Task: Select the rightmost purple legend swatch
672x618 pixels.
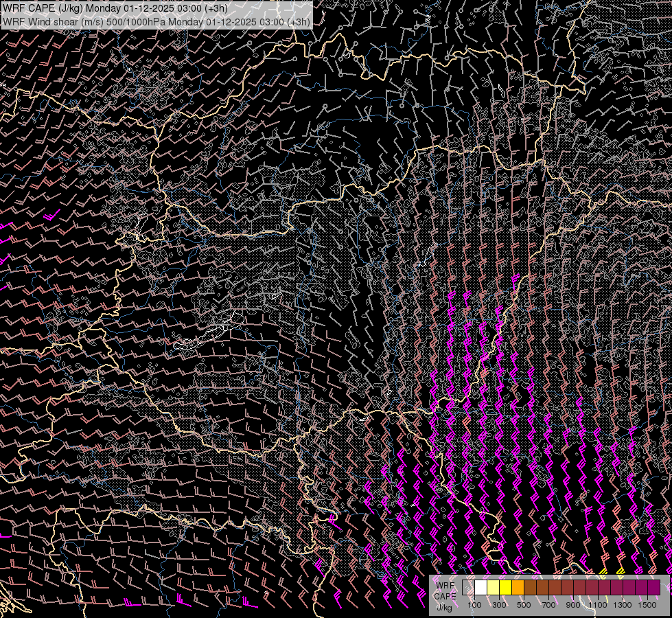Action: 653,588
